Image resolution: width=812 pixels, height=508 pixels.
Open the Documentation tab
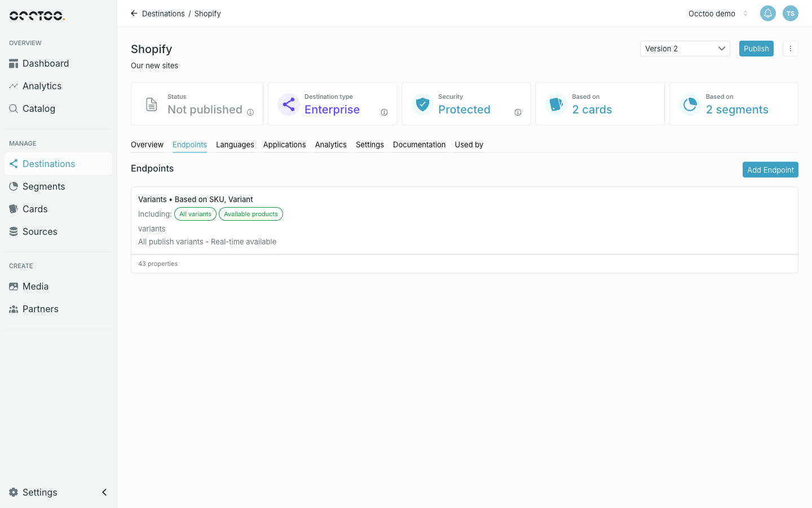click(420, 145)
